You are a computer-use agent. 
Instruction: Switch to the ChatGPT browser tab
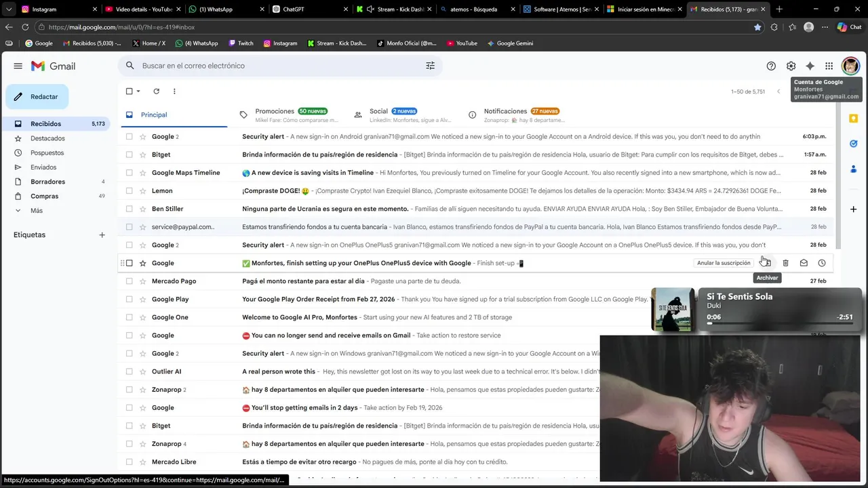click(x=309, y=9)
